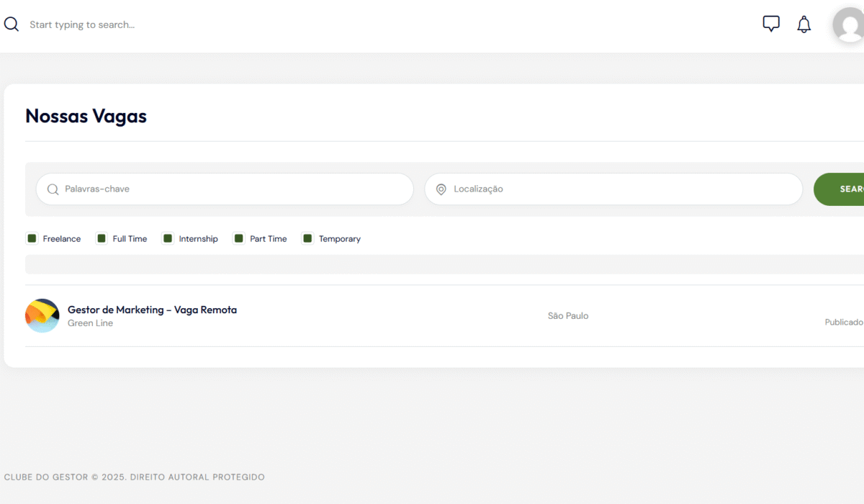Open the chat messages icon

771,24
